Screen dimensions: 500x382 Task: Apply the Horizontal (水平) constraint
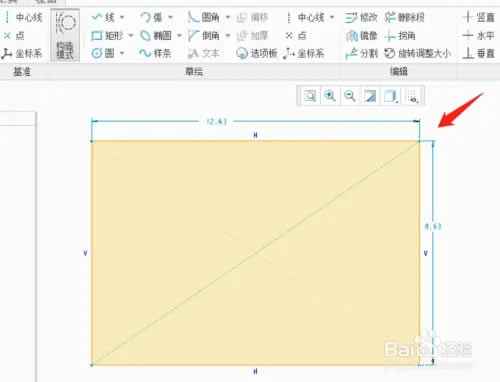point(479,35)
